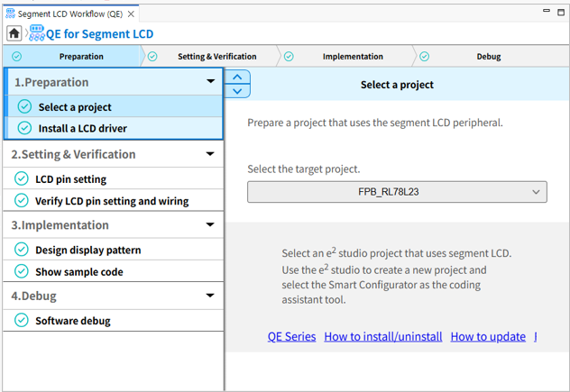Viewport: 570px width, 392px height.
Task: Collapse the 1.Preparation section
Action: click(210, 82)
